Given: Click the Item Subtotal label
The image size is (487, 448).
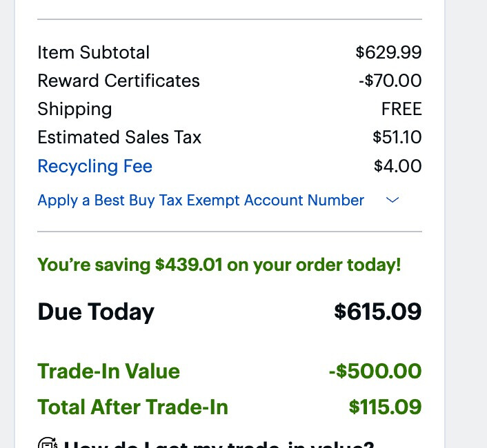Looking at the screenshot, I should pos(93,52).
